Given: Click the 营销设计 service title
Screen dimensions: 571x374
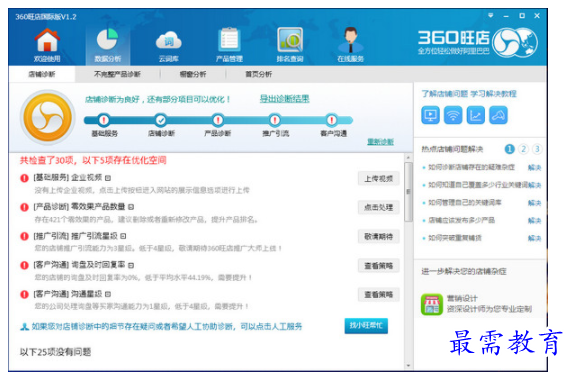Looking at the screenshot, I should point(462,299).
